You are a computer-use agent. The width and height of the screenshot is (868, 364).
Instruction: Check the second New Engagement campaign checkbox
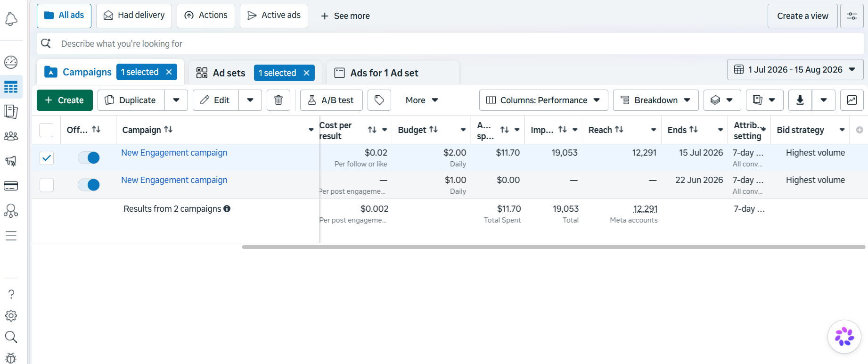coord(47,185)
